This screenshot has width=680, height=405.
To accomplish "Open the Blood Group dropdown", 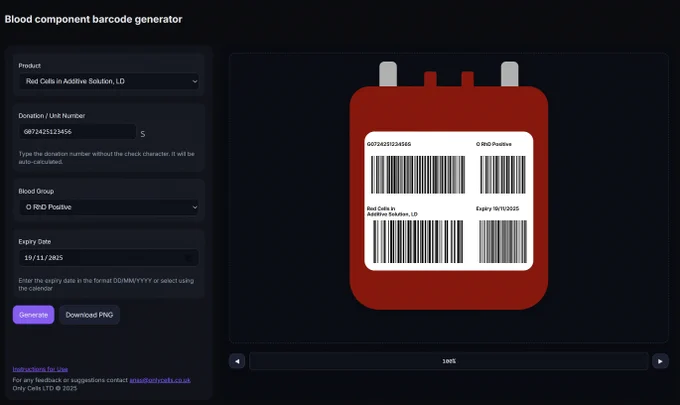I will [109, 207].
